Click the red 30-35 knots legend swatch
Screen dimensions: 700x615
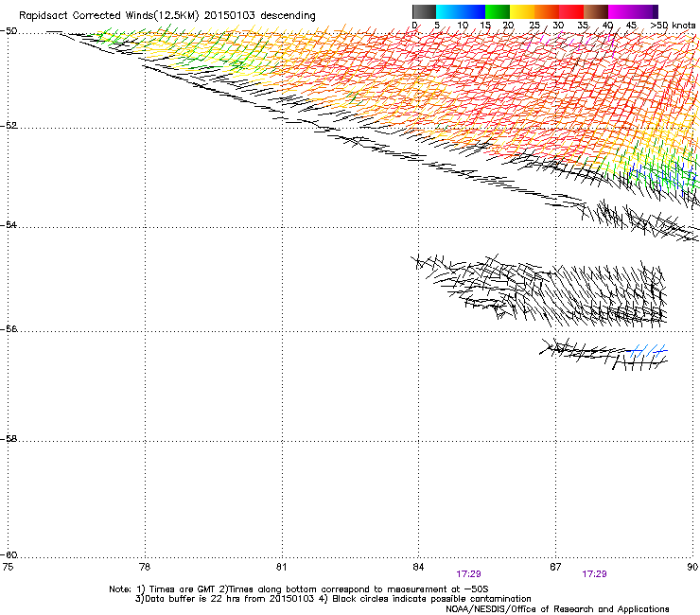pyautogui.click(x=571, y=11)
